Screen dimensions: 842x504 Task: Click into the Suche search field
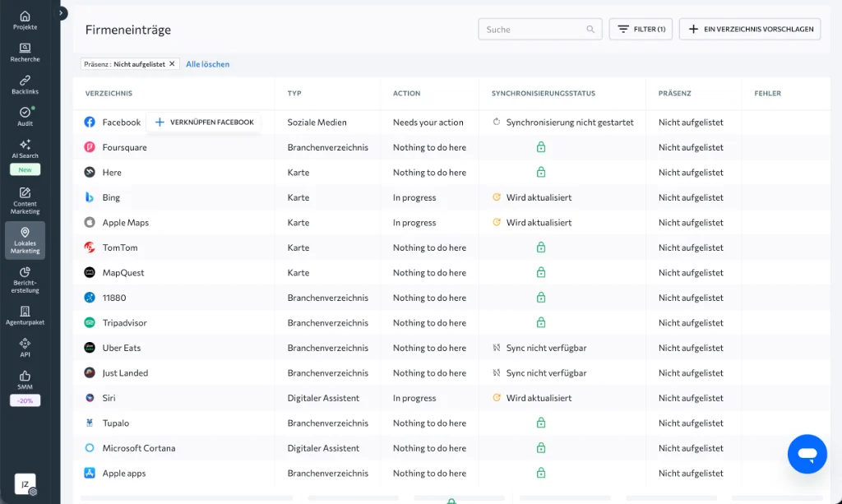tap(539, 30)
